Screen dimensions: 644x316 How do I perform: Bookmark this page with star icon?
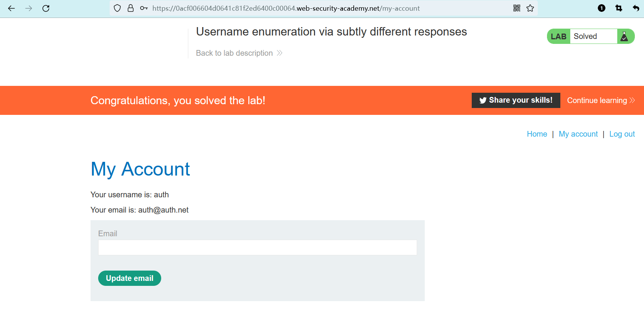(x=530, y=8)
